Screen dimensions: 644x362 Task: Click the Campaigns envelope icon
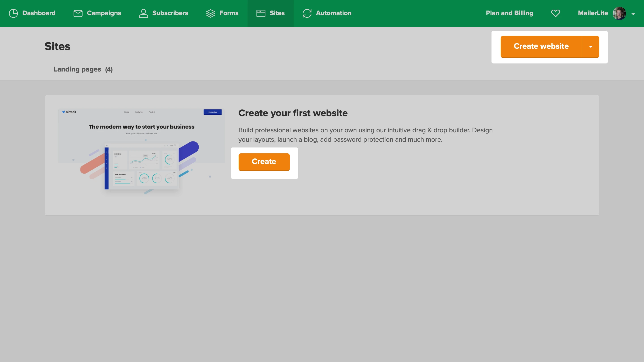click(x=78, y=13)
